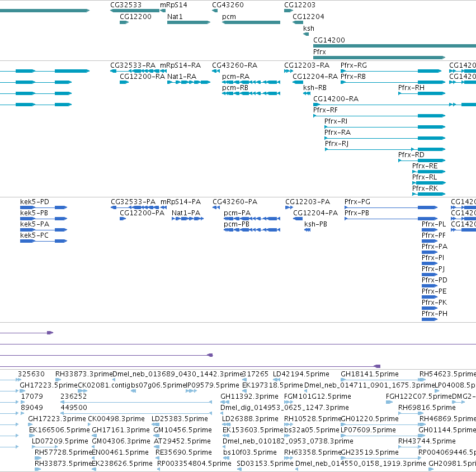Select the Pfrx-PL protein label
476x472 pixels.
coord(434,224)
